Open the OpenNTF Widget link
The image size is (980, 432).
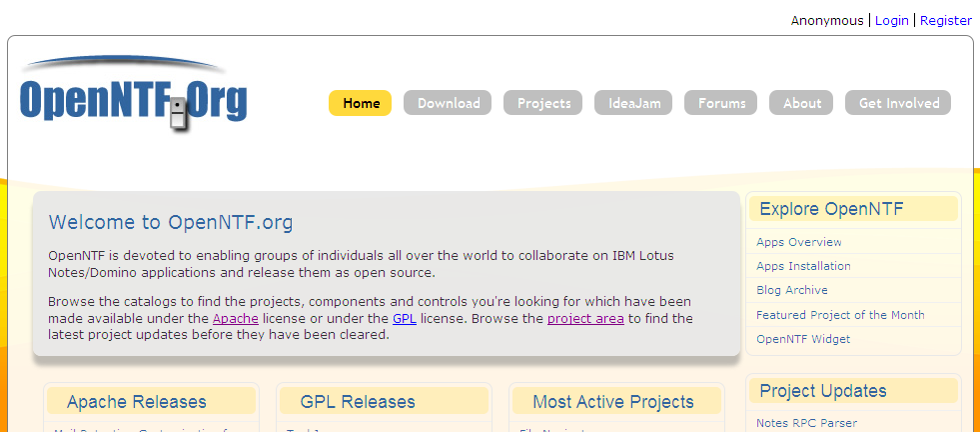click(x=803, y=339)
